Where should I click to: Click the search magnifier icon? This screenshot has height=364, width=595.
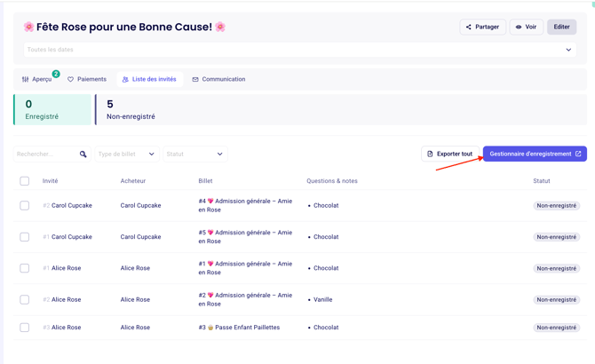click(x=83, y=154)
